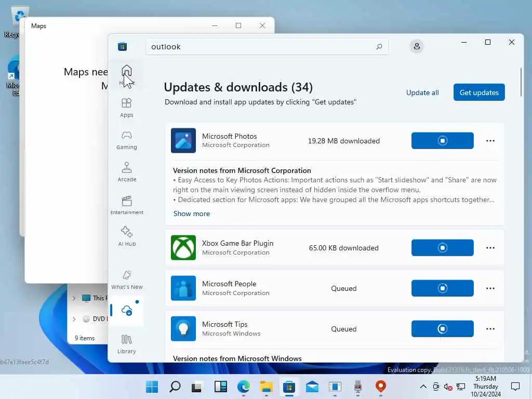Screen dimensions: 532x399
Task: Select the Downloads cloud icon in sidebar
Action: (x=127, y=311)
